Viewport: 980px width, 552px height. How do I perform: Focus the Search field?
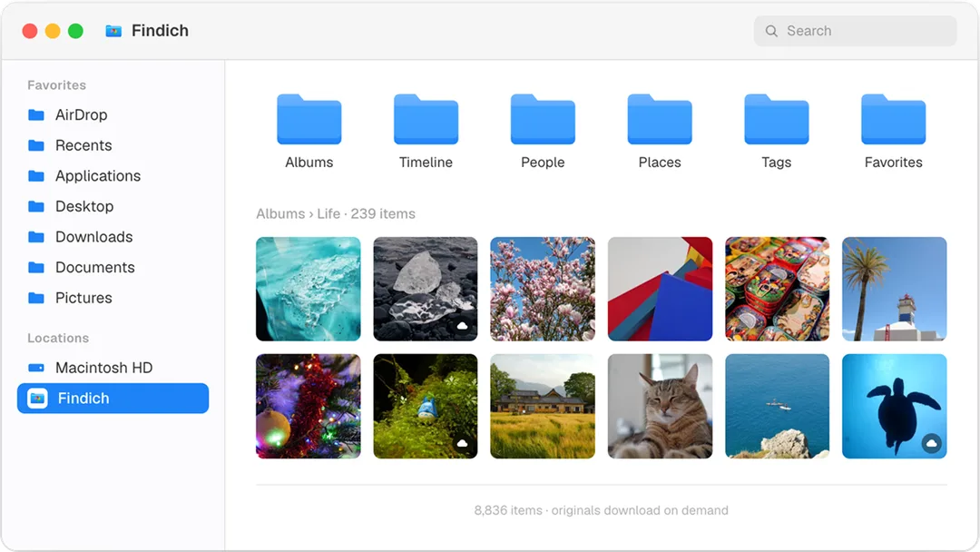[855, 31]
